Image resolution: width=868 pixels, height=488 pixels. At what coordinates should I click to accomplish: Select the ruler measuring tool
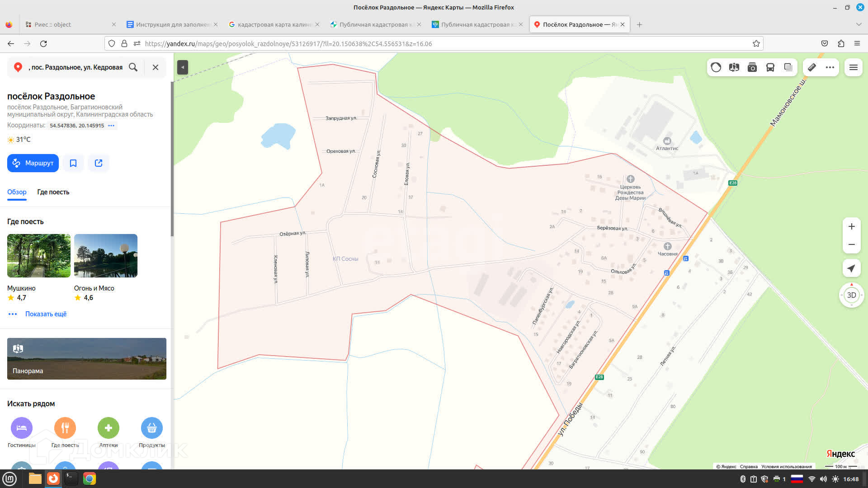(812, 67)
